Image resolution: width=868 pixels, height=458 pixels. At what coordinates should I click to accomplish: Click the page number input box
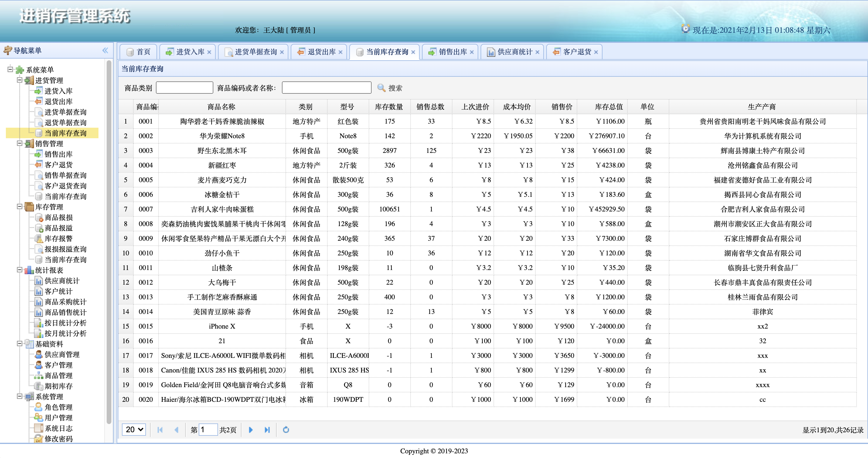[208, 430]
